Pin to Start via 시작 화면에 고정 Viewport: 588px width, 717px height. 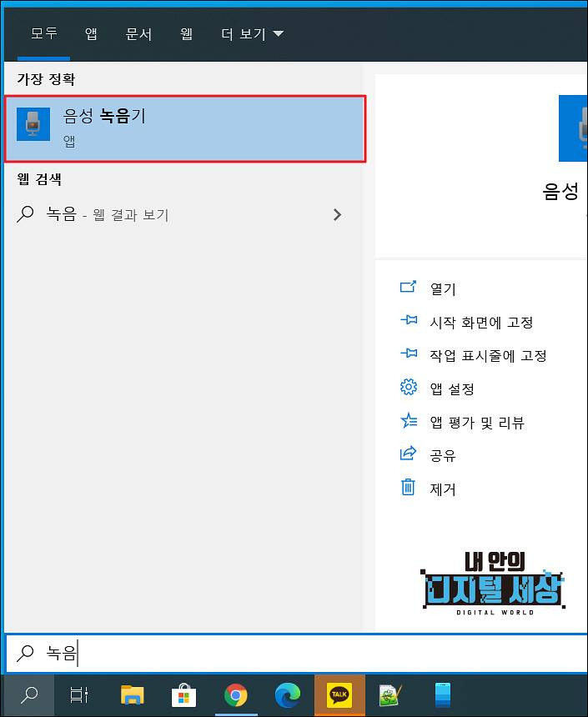(481, 323)
